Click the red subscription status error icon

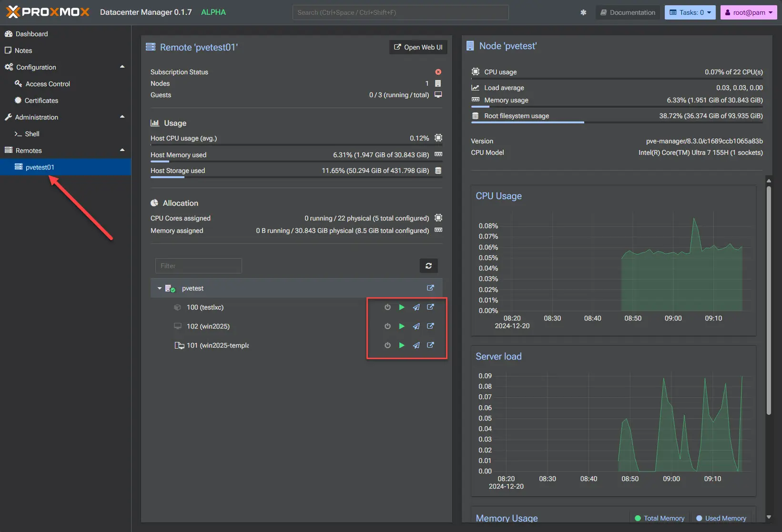click(438, 72)
